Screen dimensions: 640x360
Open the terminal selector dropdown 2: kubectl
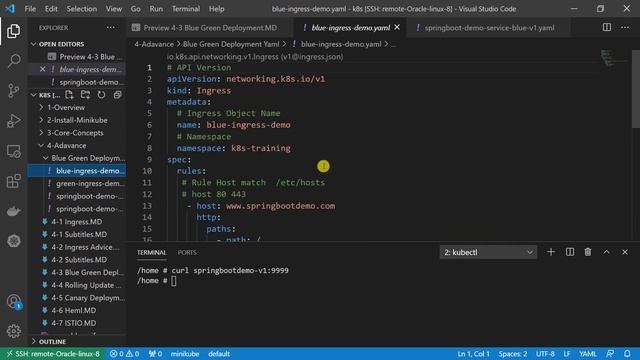click(x=488, y=252)
